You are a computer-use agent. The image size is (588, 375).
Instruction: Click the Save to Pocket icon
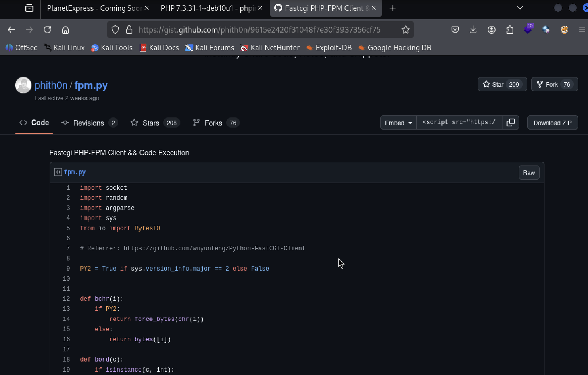tap(455, 30)
